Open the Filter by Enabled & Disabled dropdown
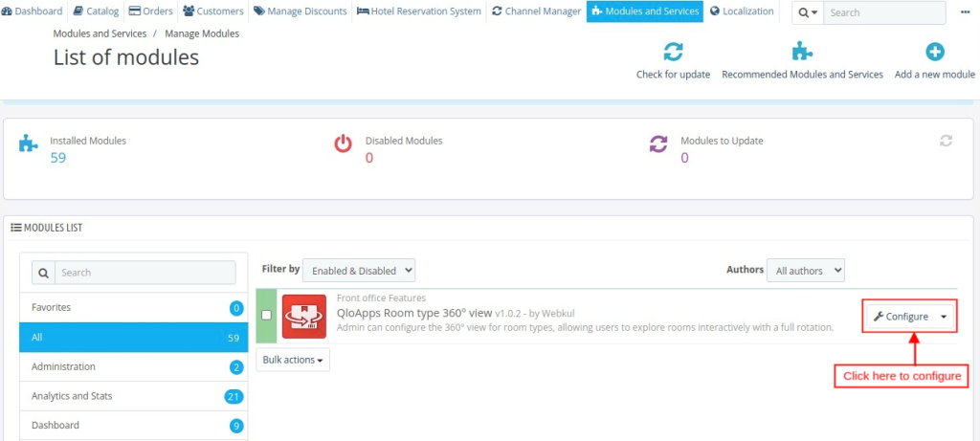The width and height of the screenshot is (980, 441). pyautogui.click(x=359, y=271)
